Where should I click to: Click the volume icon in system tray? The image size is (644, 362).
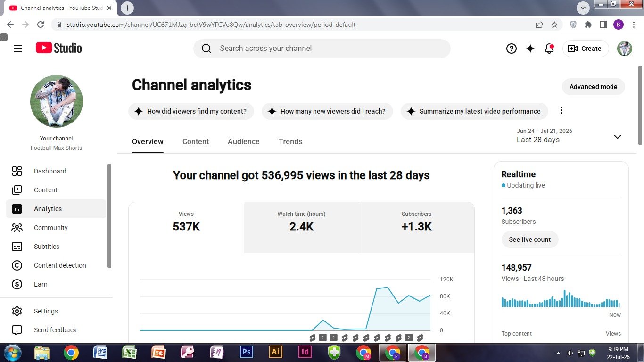[570, 353]
